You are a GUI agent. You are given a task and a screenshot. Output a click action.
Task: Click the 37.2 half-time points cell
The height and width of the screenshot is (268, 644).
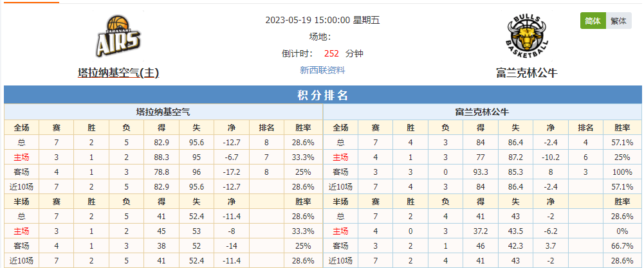(x=481, y=231)
